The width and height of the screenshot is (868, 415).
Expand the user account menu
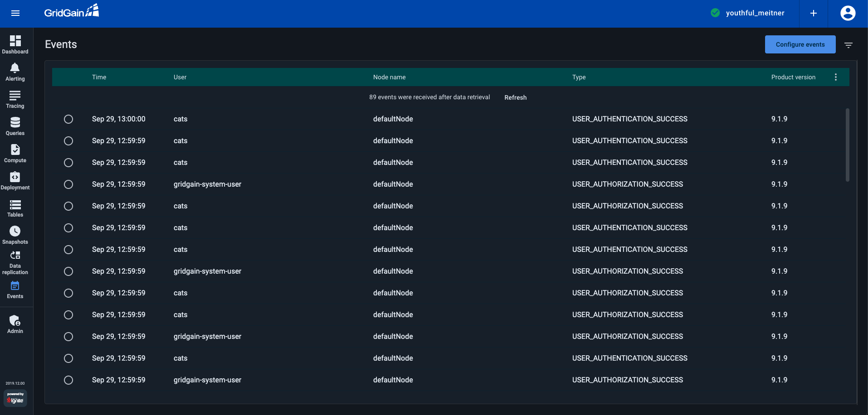[x=848, y=13]
